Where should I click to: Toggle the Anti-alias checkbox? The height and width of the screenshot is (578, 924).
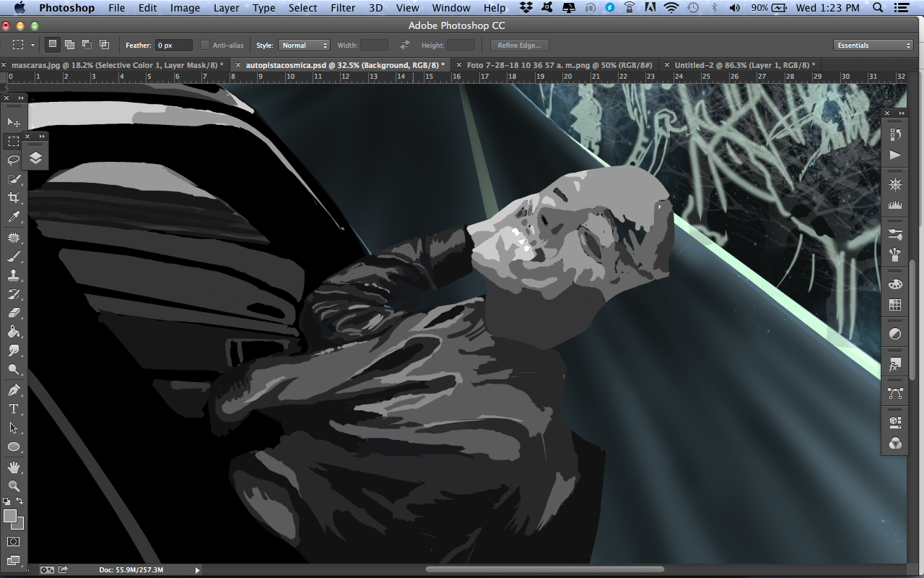(205, 45)
